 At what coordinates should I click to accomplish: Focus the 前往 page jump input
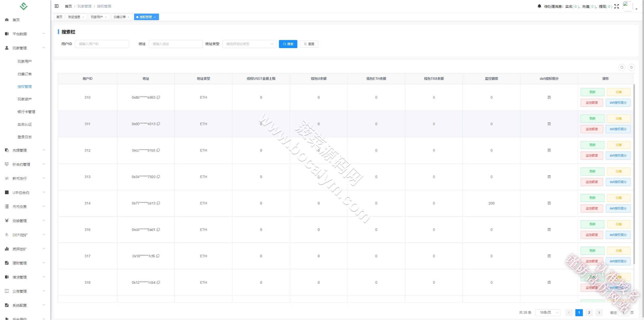[624, 312]
